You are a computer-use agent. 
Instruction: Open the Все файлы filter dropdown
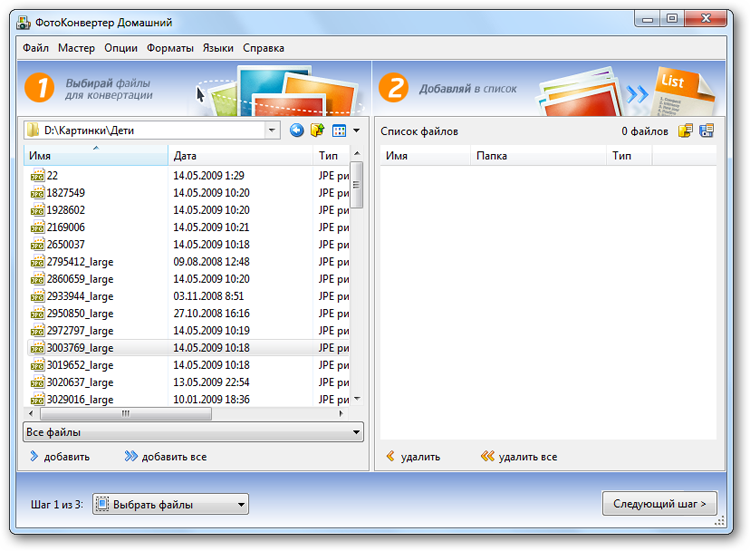(193, 432)
